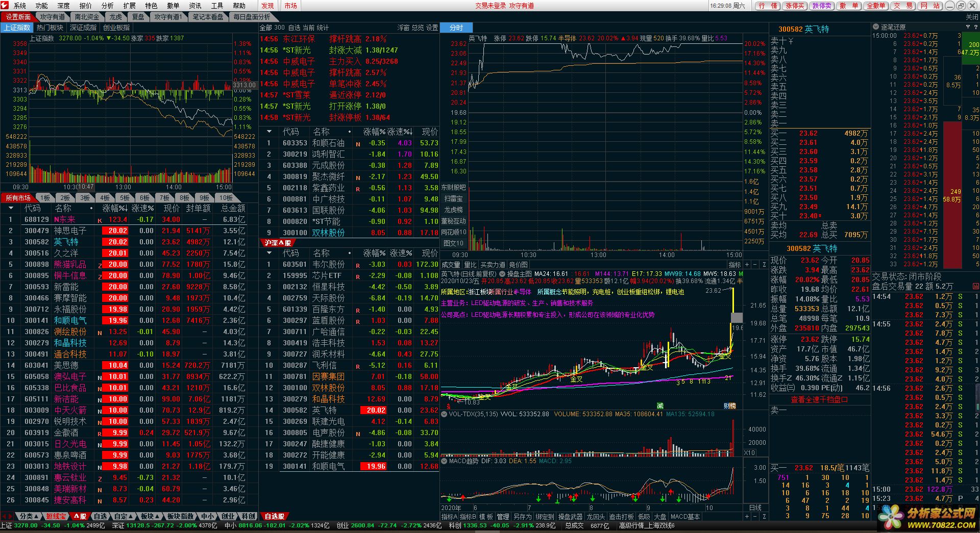The image size is (980, 533).
Task: Select the 科创 bottom tab
Action: 248,516
